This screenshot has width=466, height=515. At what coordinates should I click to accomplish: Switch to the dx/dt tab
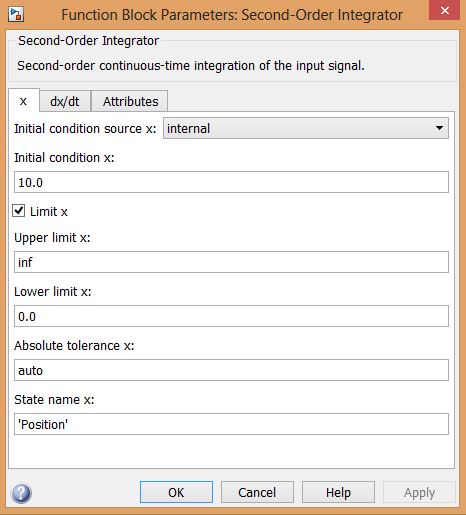(x=65, y=101)
